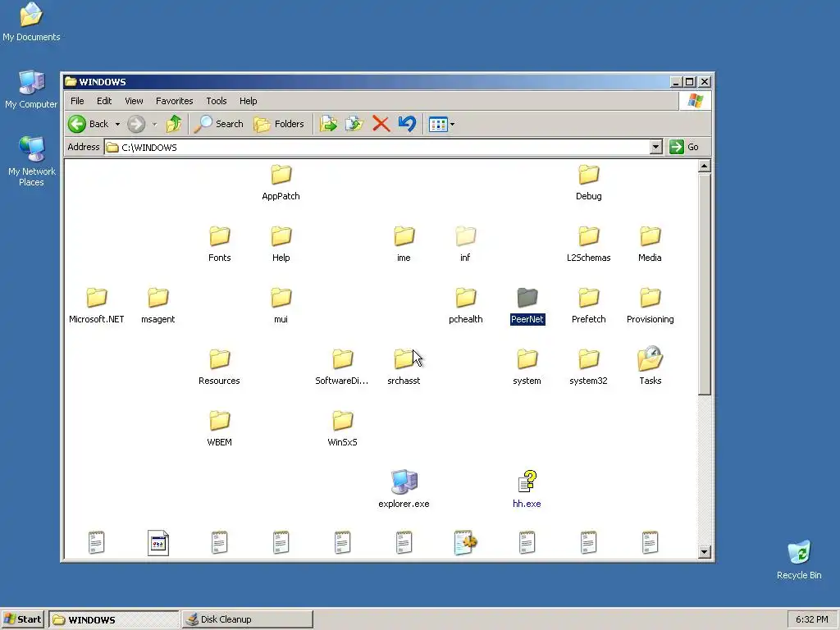
Task: Select My Documents desktop icon
Action: coord(31,22)
